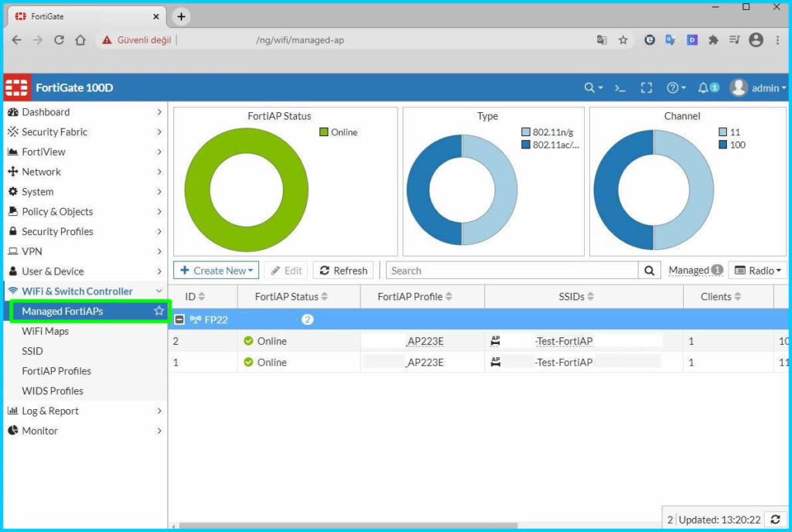Open the WiFi Maps page
Image resolution: width=792 pixels, height=532 pixels.
point(46,331)
